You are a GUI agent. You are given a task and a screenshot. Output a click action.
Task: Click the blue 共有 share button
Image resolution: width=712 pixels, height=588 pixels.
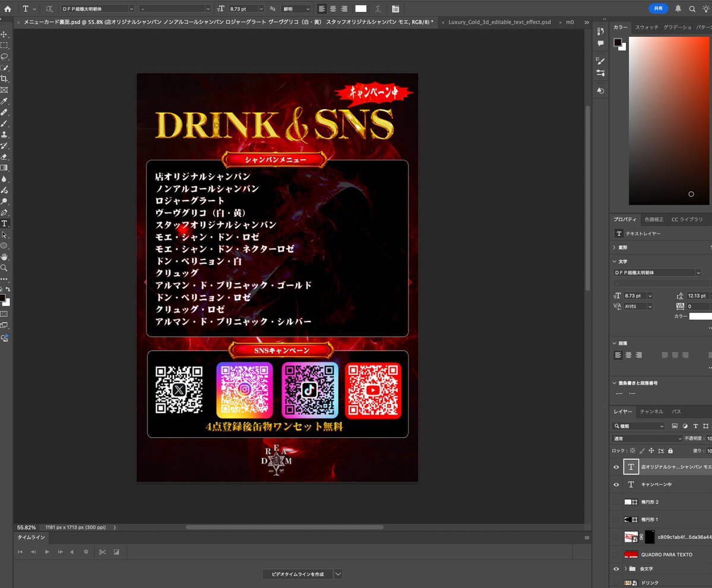click(x=659, y=8)
